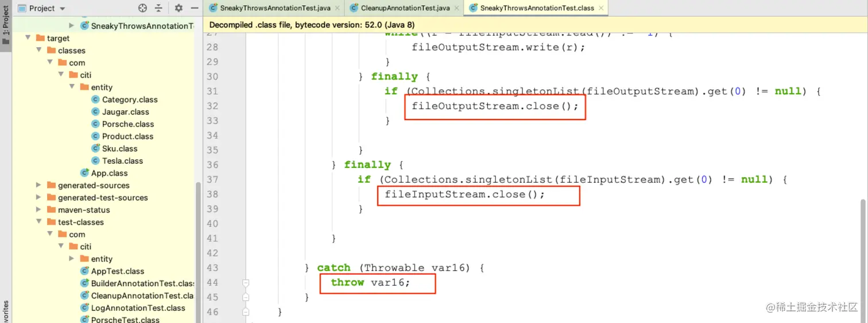Select the test-classes folder name
Screen dimensions: 868x323
(81, 222)
